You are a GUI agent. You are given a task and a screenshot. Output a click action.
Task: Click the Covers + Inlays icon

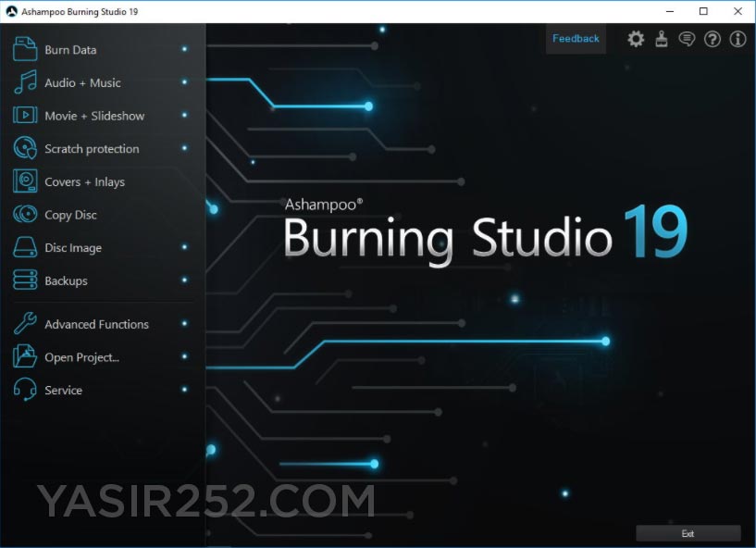(x=25, y=181)
